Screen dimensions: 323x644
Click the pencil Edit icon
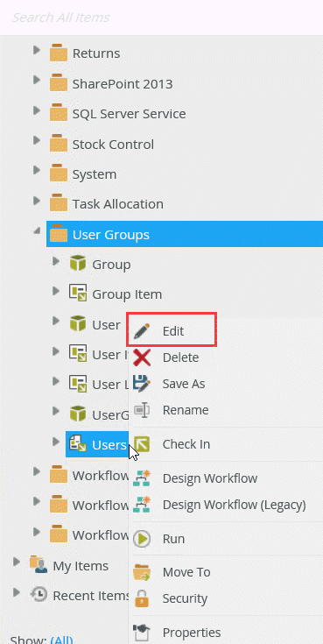[142, 331]
